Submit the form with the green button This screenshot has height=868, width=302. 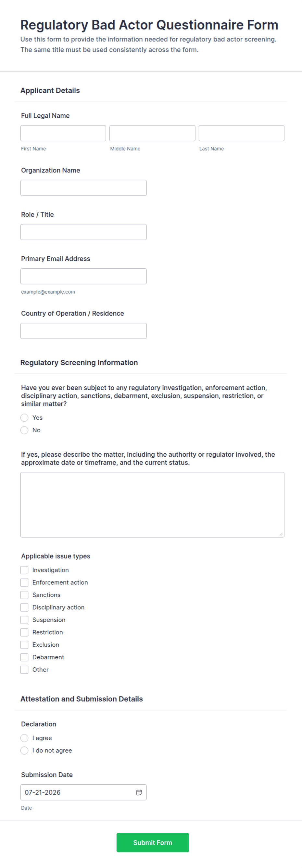click(x=153, y=842)
